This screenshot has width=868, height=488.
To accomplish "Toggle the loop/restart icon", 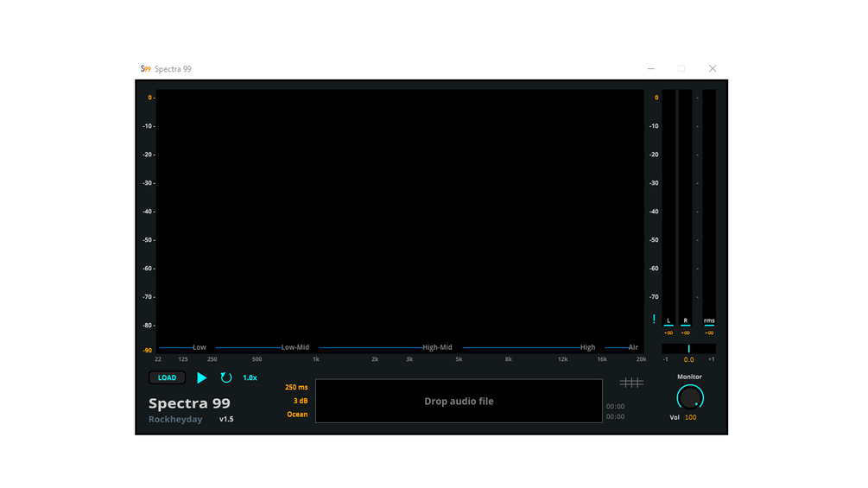I will [226, 378].
